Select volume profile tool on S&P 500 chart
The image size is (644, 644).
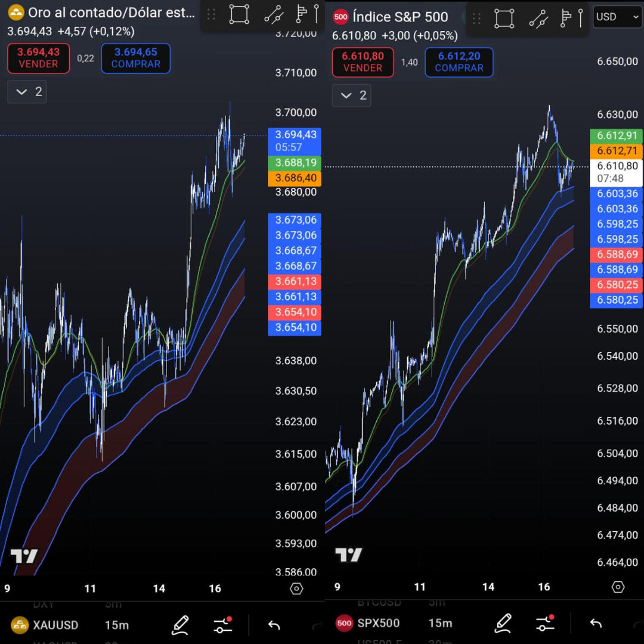[566, 18]
